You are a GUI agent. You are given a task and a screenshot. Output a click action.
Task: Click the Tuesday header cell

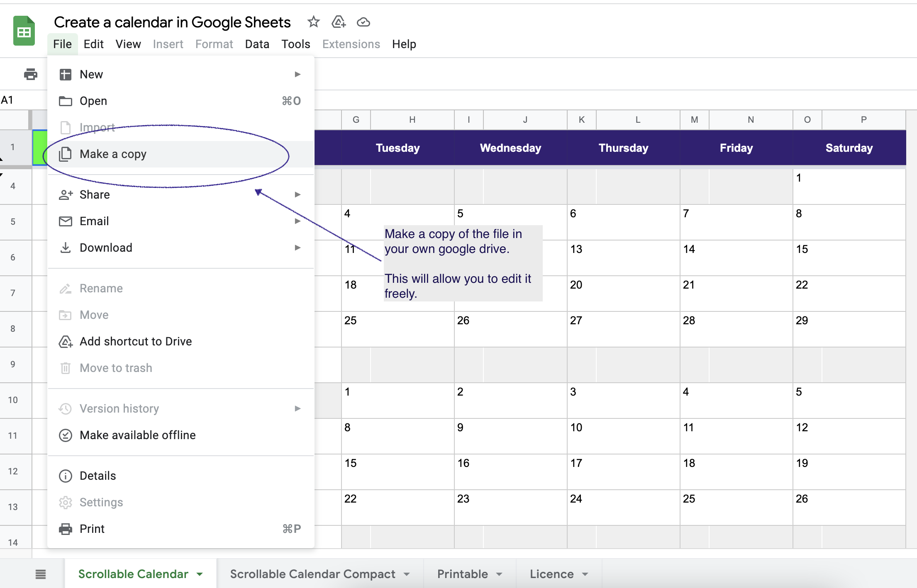tap(398, 148)
